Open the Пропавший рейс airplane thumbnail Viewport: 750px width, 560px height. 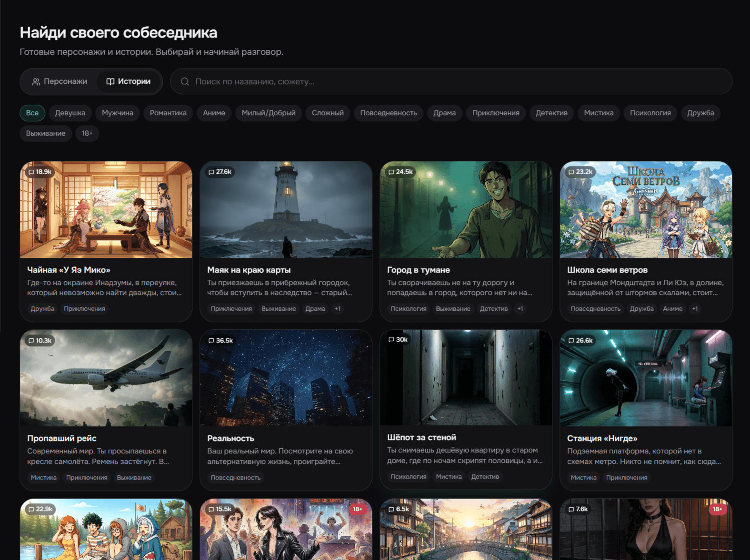pyautogui.click(x=106, y=378)
